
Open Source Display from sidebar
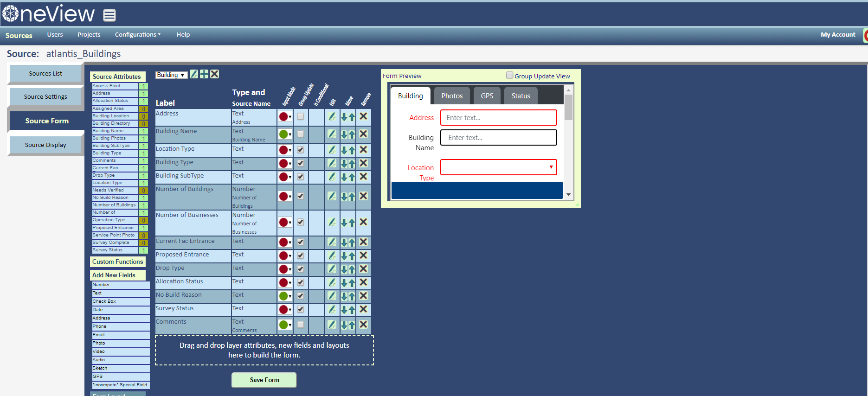(45, 145)
